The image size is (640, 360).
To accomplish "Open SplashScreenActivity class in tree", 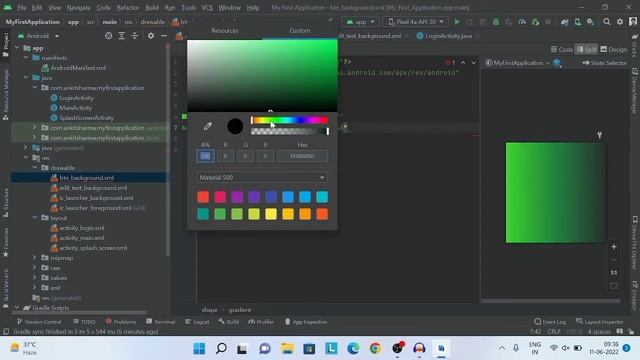I will click(86, 118).
